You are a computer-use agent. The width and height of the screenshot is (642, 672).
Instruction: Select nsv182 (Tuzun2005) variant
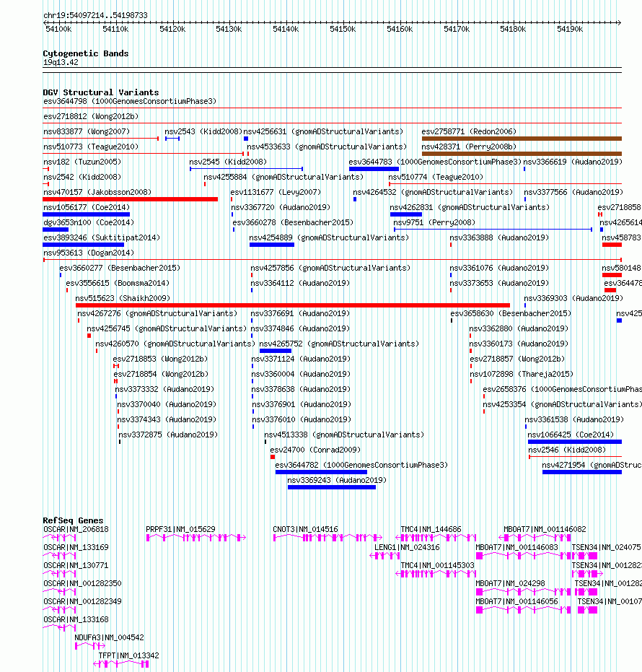(x=82, y=162)
